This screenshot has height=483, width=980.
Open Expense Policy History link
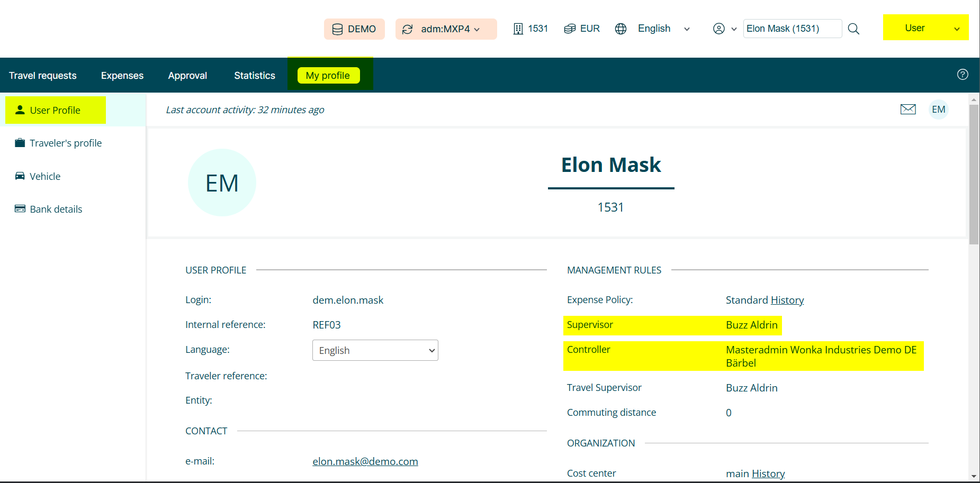tap(787, 300)
